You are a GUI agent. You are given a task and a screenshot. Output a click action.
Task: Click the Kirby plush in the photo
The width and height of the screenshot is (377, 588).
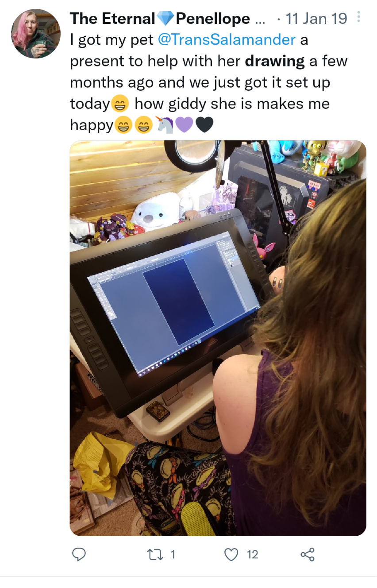click(277, 281)
